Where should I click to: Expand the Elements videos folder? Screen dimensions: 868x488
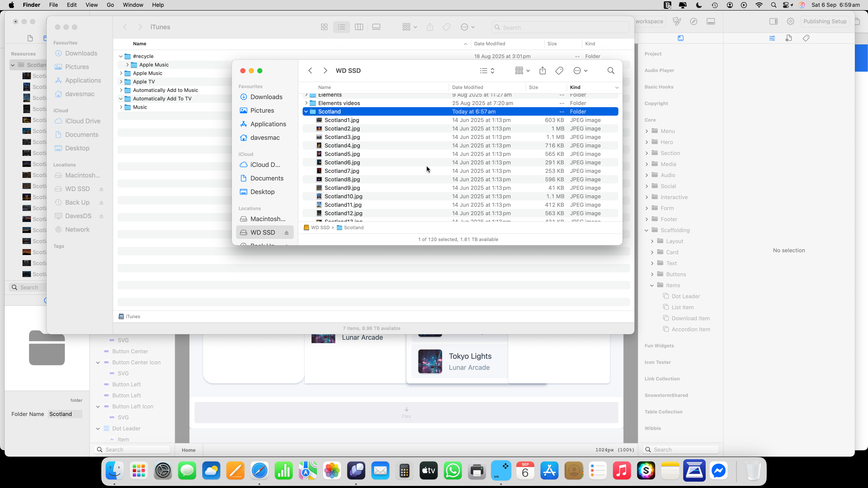306,103
